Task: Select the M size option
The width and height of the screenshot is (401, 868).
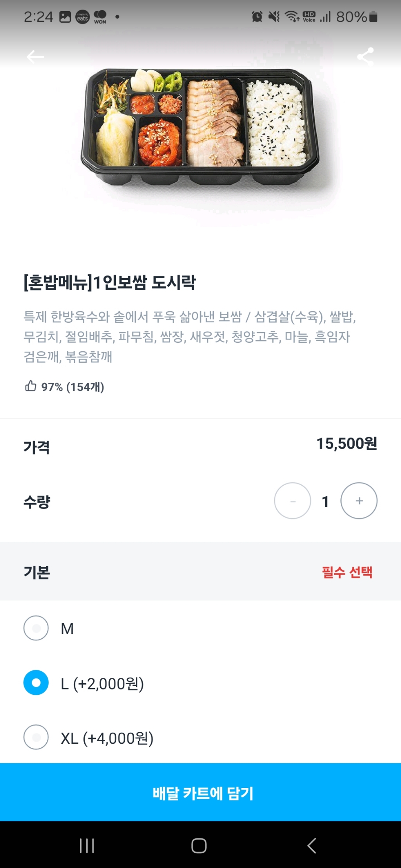Action: pyautogui.click(x=36, y=628)
